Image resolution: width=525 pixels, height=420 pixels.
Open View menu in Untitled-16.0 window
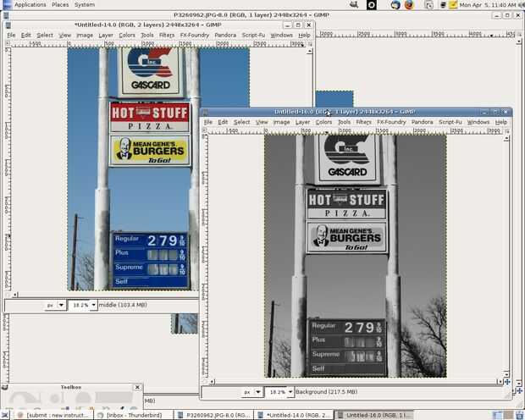click(x=262, y=122)
